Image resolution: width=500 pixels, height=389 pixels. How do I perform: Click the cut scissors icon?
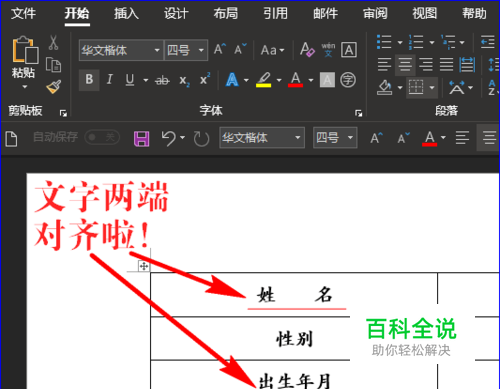(x=53, y=43)
